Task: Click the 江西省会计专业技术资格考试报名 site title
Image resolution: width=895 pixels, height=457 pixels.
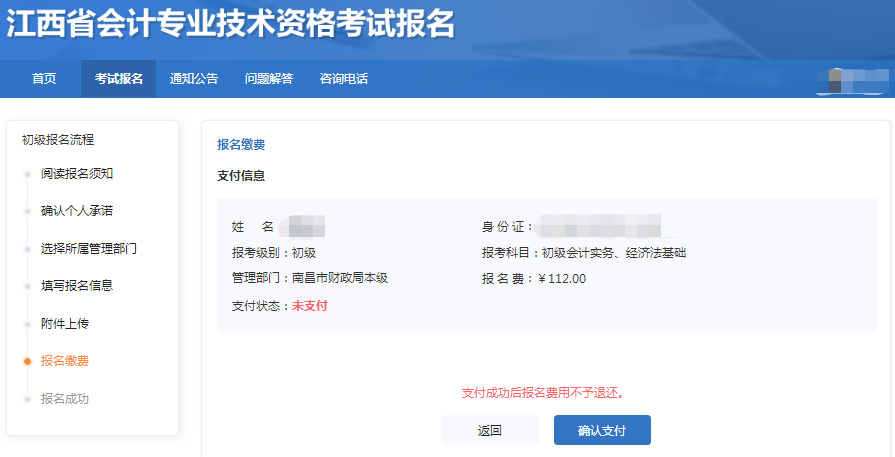Action: point(230,25)
